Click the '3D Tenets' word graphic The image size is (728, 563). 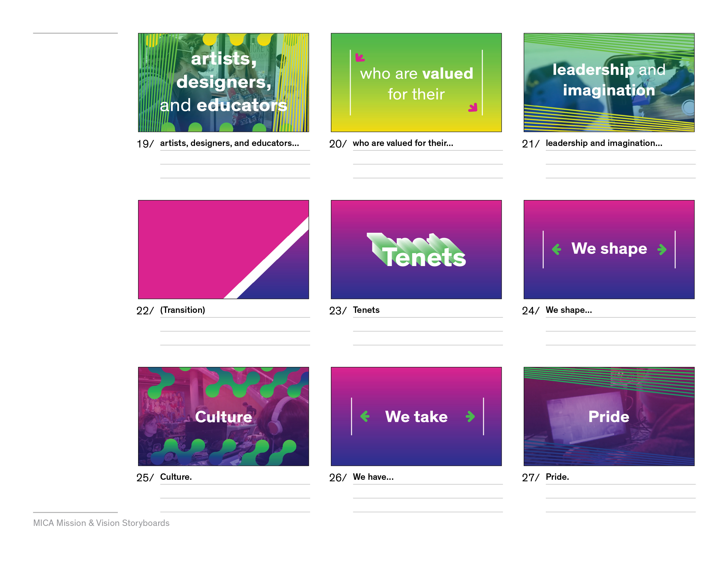(x=416, y=250)
